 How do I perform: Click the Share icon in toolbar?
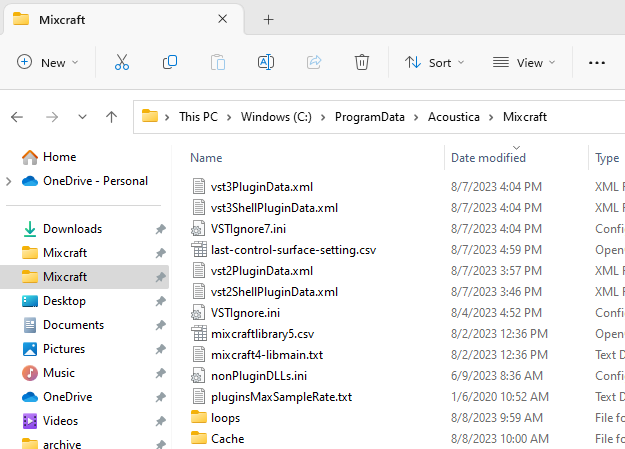[x=314, y=62]
